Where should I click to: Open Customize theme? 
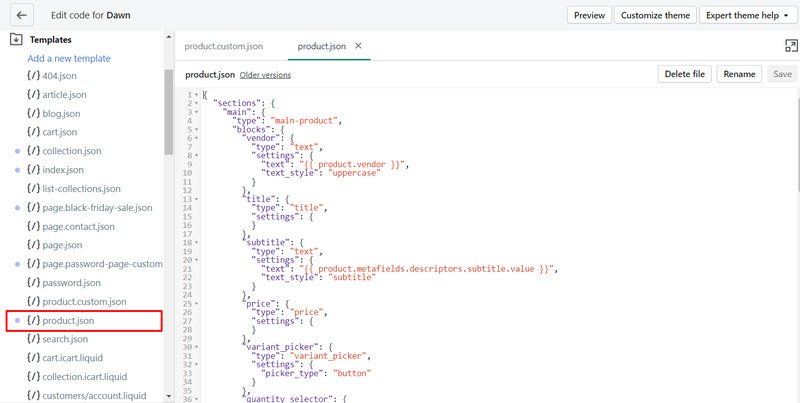(x=655, y=15)
